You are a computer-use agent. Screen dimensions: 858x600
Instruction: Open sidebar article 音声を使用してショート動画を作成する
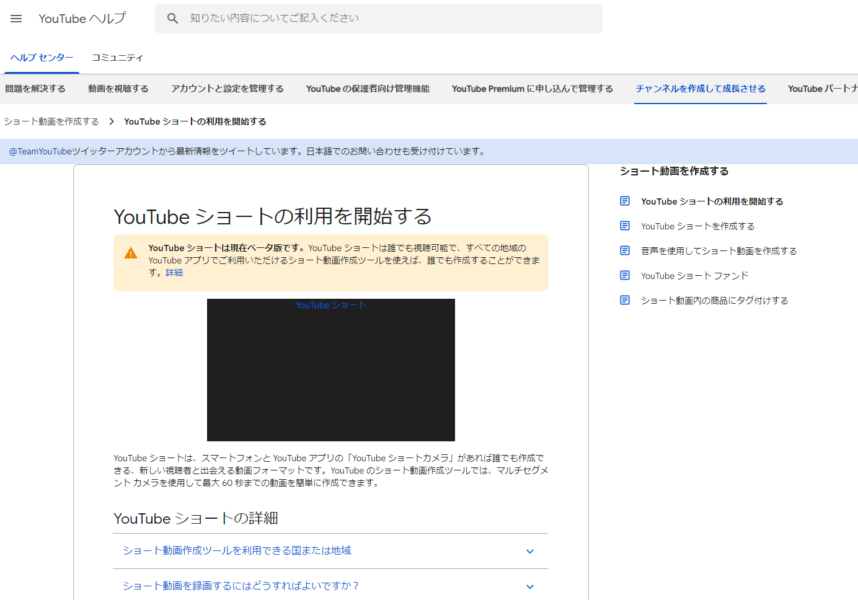coord(719,251)
